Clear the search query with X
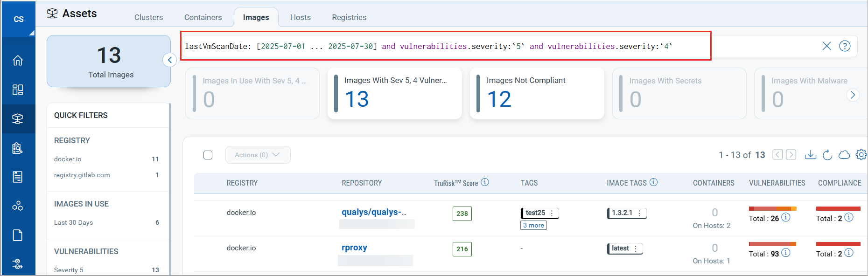The image size is (868, 276). click(x=826, y=46)
